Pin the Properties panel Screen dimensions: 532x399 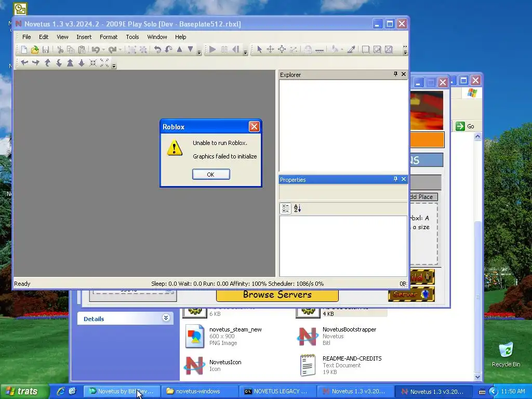[x=395, y=179]
